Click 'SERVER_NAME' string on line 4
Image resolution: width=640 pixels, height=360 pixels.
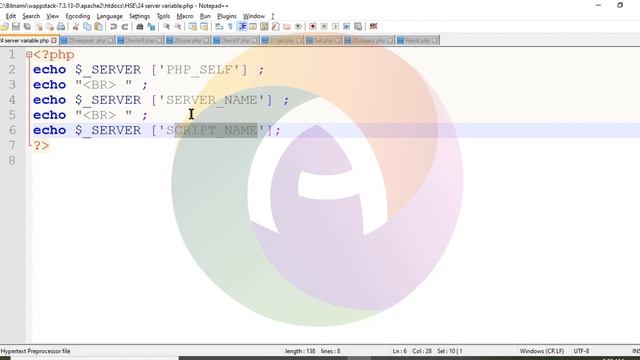[x=211, y=100]
